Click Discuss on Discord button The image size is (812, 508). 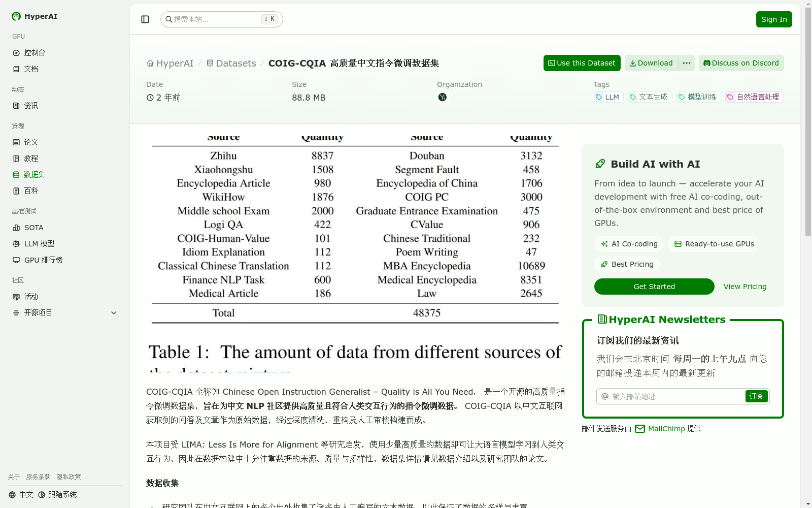(x=741, y=63)
